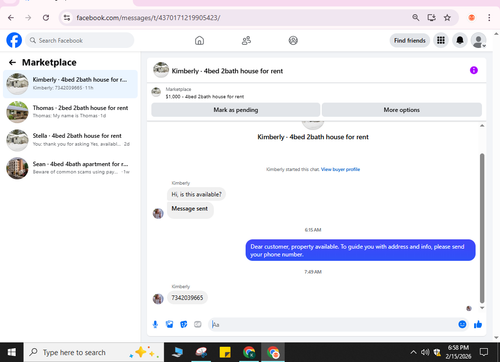Click the browser forward arrow
Screen dimensions: 500x362
pyautogui.click(x=28, y=18)
